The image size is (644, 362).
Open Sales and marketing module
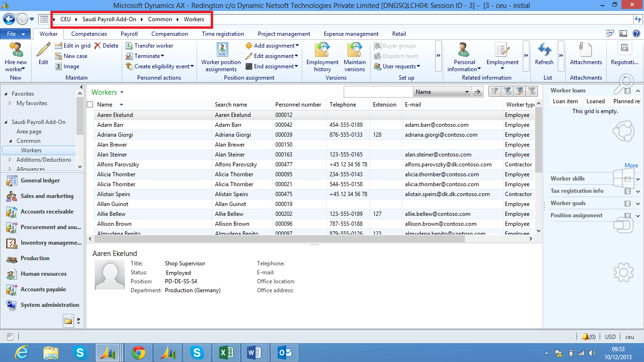coord(41,196)
